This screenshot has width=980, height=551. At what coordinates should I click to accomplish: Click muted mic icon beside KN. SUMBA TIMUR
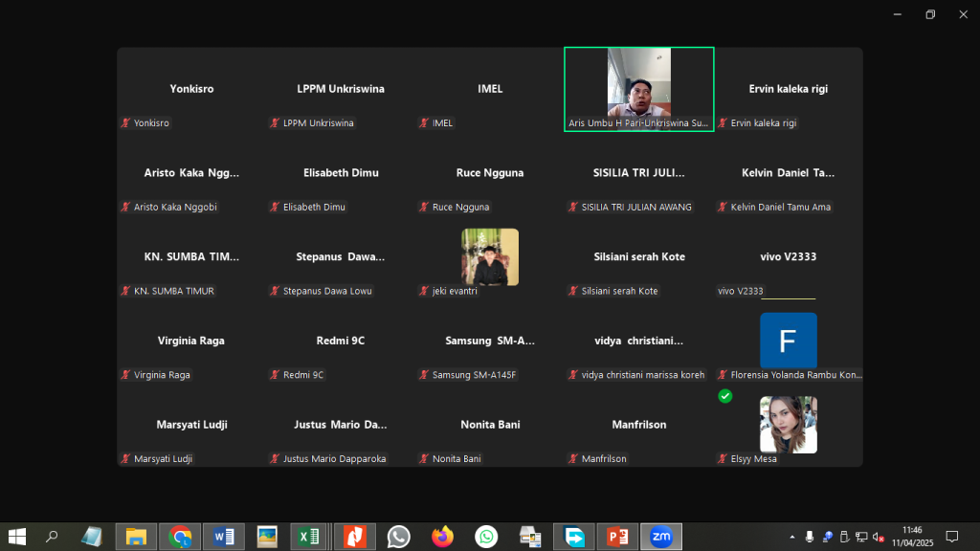125,291
